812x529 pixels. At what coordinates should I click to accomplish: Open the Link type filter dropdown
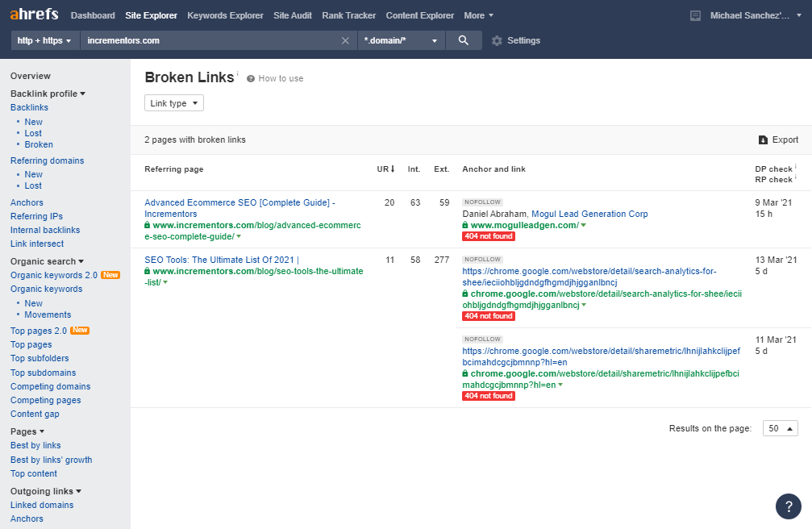click(x=174, y=103)
